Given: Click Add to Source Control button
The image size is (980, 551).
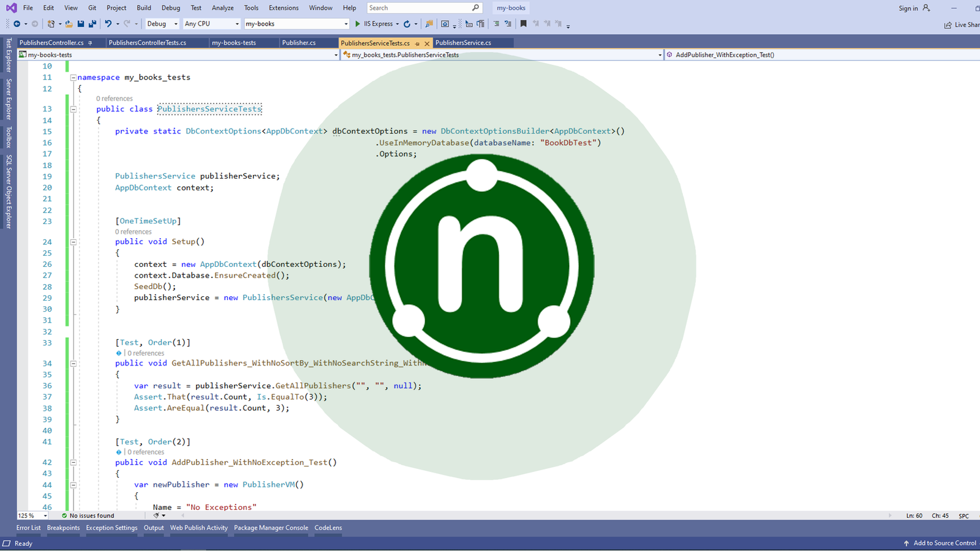Looking at the screenshot, I should 940,544.
